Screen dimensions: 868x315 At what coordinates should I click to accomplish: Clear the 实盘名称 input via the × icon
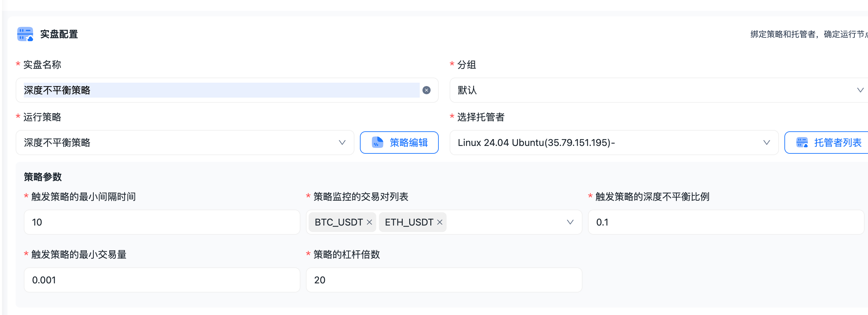click(426, 90)
